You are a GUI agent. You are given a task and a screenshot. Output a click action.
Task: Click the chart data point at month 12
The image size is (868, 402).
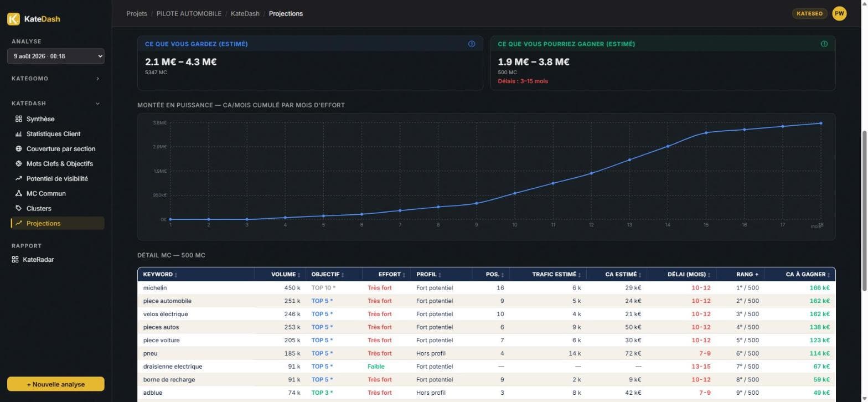tap(591, 173)
